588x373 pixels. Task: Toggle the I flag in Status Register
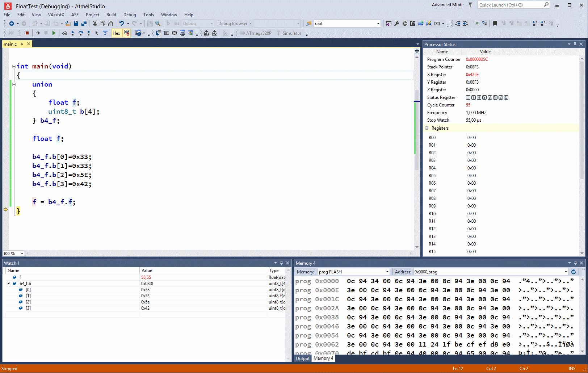coord(468,97)
